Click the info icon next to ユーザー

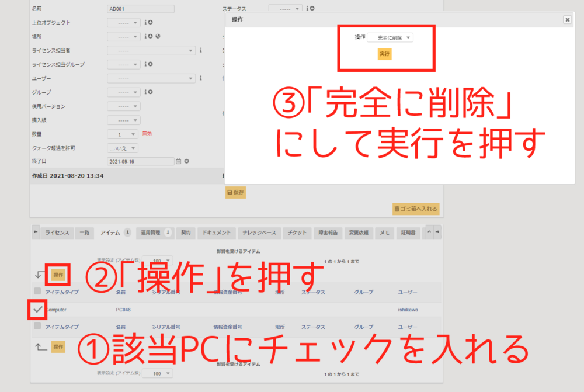[x=201, y=78]
